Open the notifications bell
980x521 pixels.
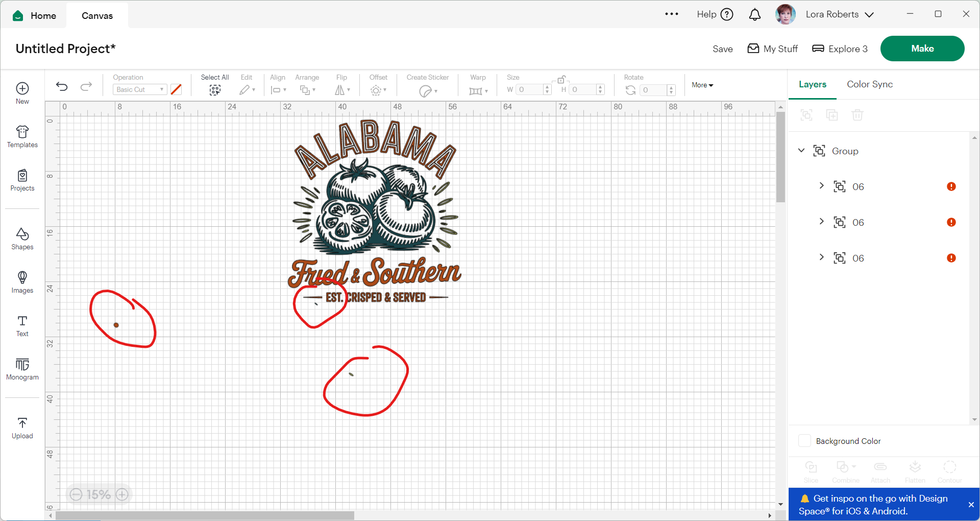(x=754, y=15)
